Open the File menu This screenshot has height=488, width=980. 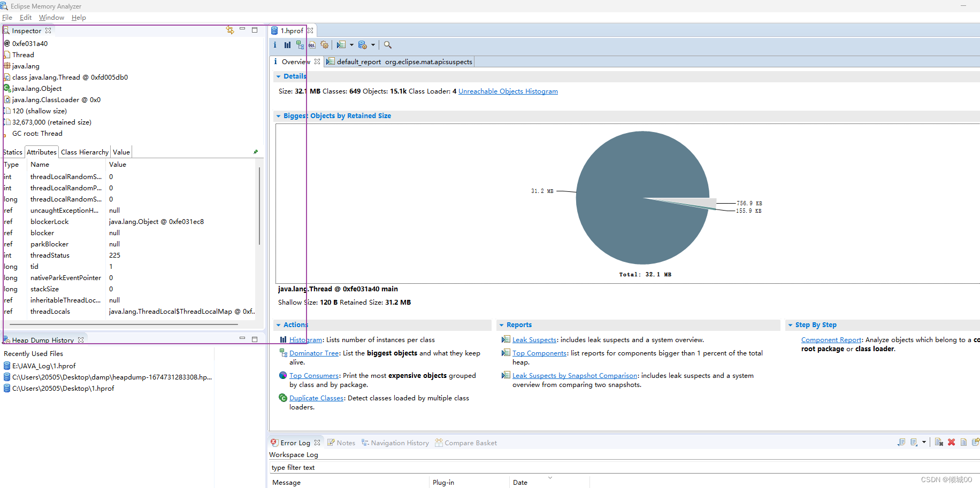7,18
